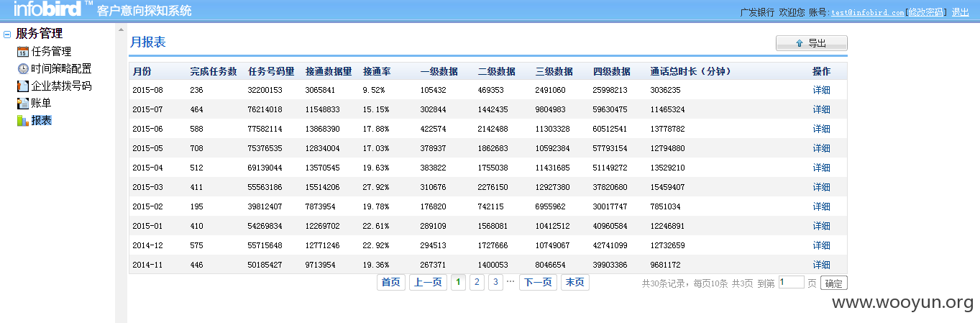Click the 任务管理 calendar icon
Viewport: 980px width, 323px height.
click(x=23, y=52)
